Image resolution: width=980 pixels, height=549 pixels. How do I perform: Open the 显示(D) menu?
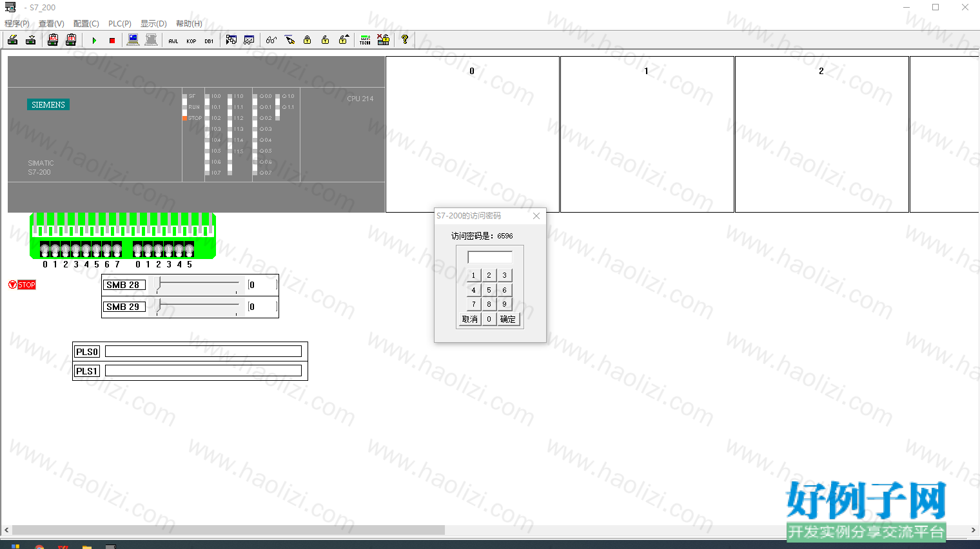pyautogui.click(x=153, y=24)
